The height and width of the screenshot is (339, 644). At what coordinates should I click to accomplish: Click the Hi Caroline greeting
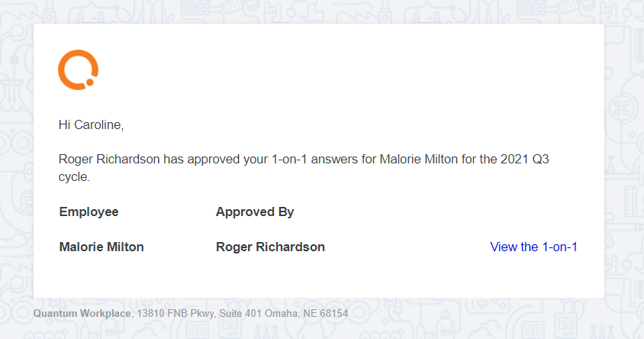[91, 125]
